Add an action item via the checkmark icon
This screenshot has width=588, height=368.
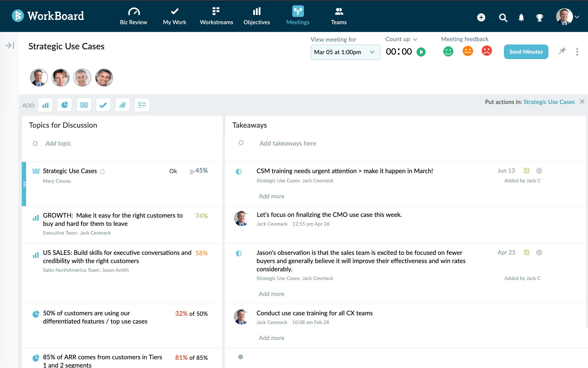pos(103,105)
